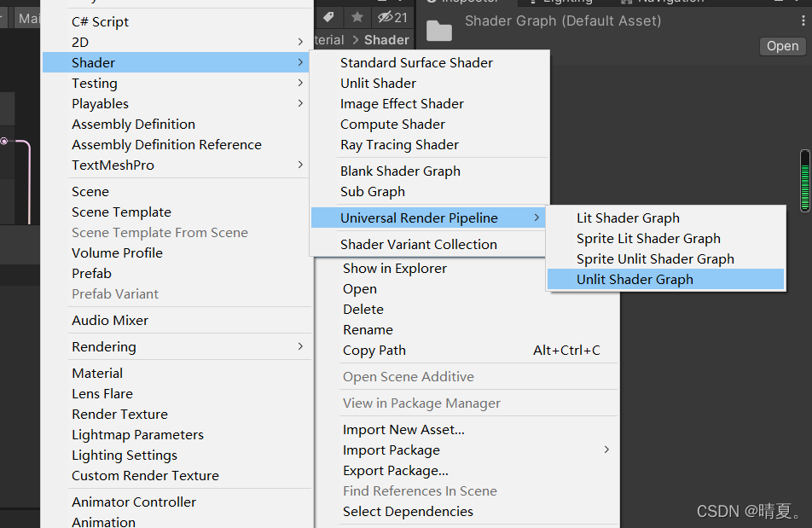The width and height of the screenshot is (812, 528).
Task: Select Lighting Settings menu item
Action: pyautogui.click(x=176, y=455)
